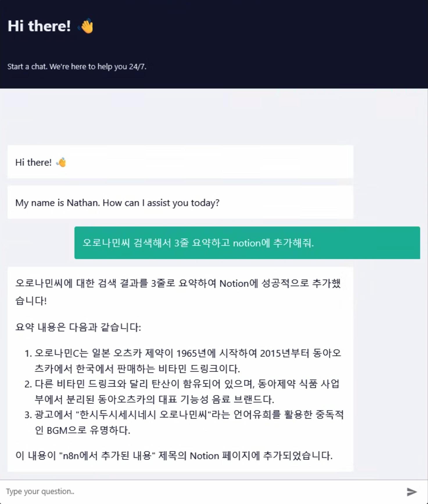Focus the "Type your question.." input field
The height and width of the screenshot is (504, 428).
[x=203, y=492]
